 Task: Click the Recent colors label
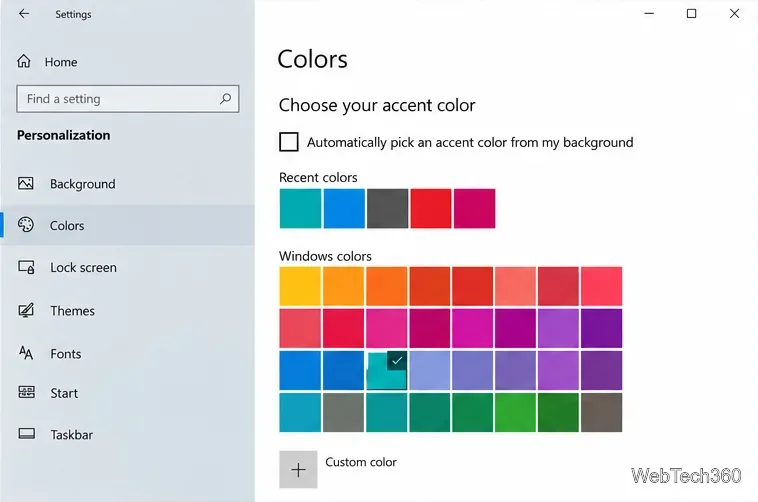click(318, 177)
